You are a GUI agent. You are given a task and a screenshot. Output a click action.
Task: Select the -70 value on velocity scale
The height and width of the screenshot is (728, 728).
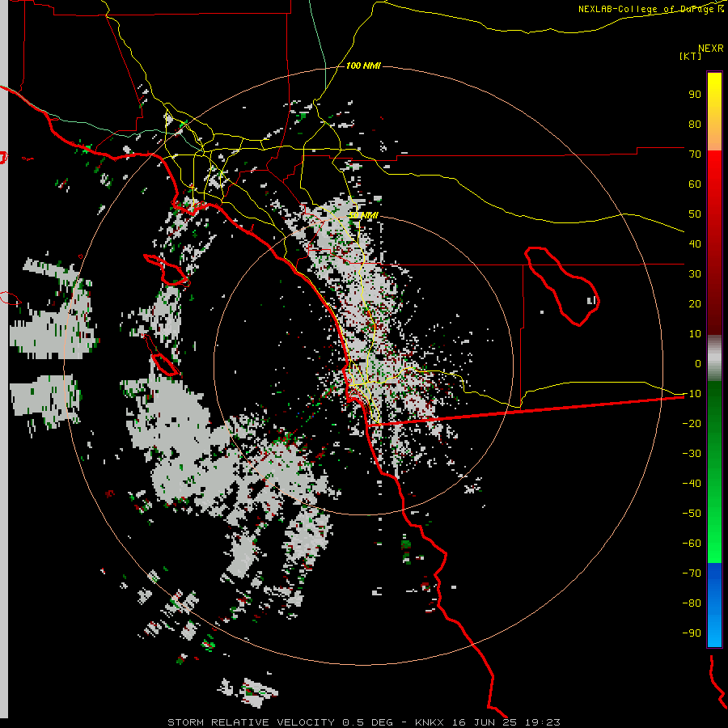(692, 574)
